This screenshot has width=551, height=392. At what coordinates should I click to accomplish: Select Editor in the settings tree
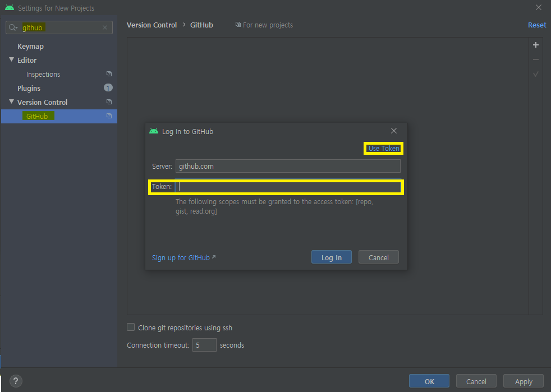pos(27,61)
